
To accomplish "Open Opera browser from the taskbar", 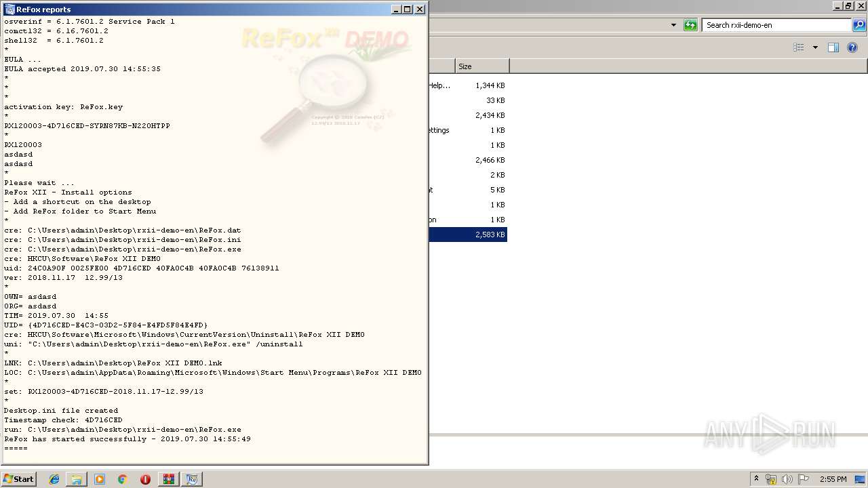I will click(145, 479).
